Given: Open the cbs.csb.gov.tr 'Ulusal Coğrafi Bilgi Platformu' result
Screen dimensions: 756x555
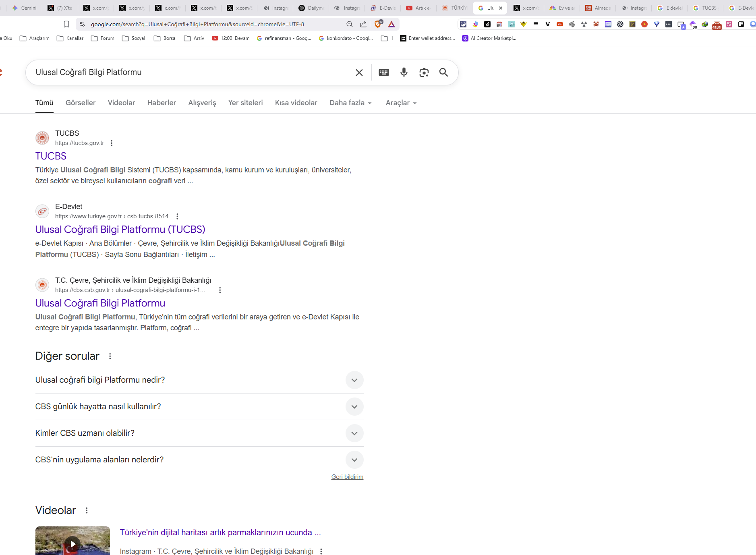Looking at the screenshot, I should click(100, 303).
